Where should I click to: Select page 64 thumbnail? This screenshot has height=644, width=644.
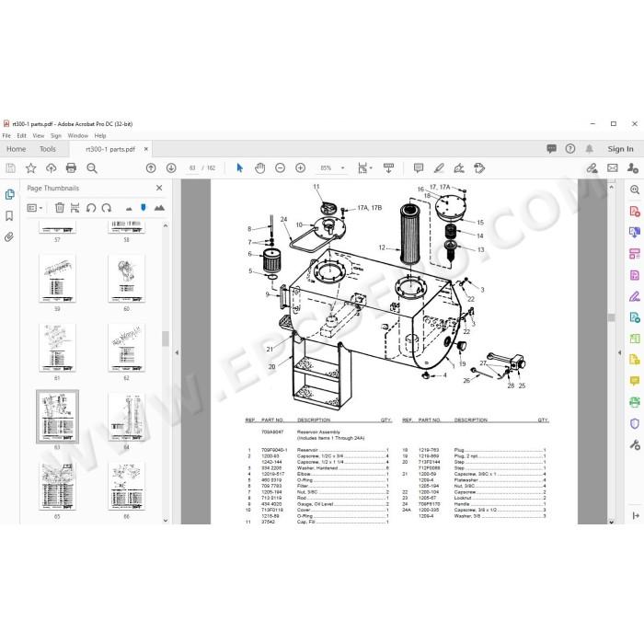pos(127,418)
